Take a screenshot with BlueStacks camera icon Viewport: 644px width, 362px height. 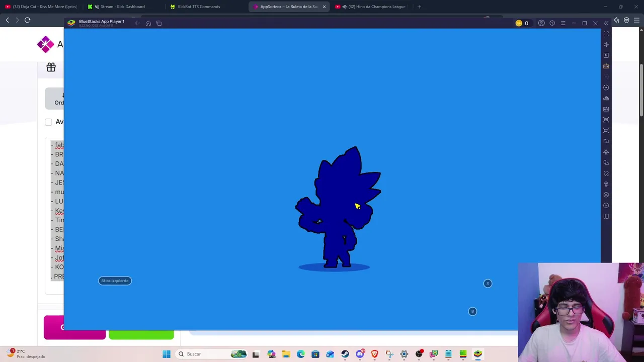click(606, 120)
